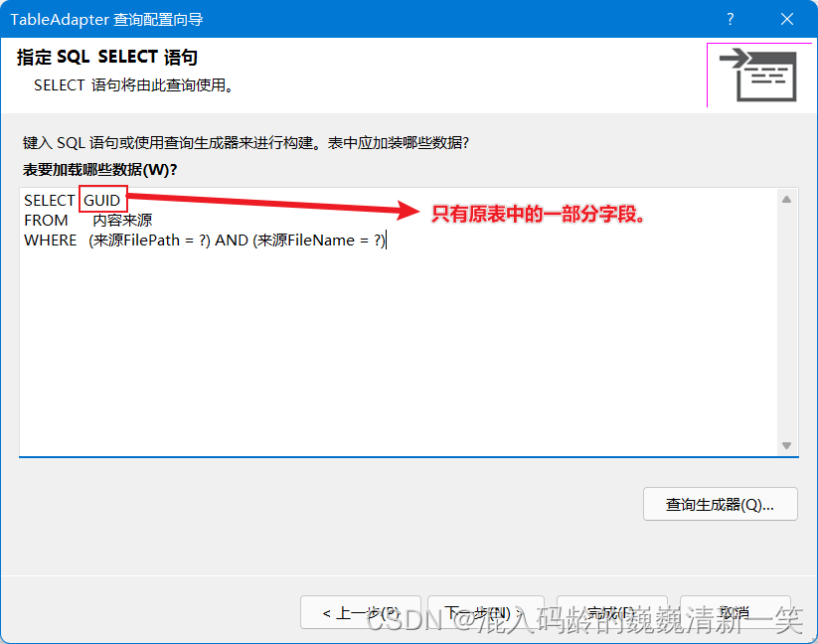Screen dimensions: 818x644
Task: Click the close X of the wizard dialog
Action: pyautogui.click(x=786, y=18)
